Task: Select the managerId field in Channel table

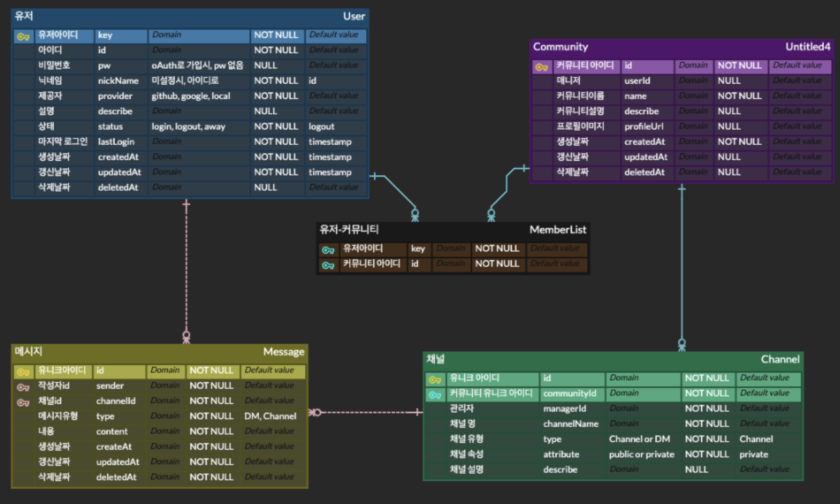Action: point(564,409)
